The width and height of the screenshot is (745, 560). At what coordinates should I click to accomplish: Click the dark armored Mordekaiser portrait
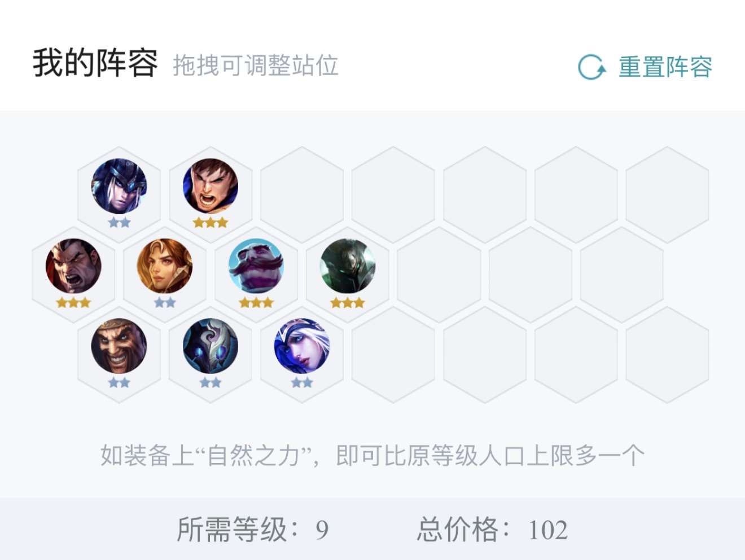pyautogui.click(x=348, y=266)
